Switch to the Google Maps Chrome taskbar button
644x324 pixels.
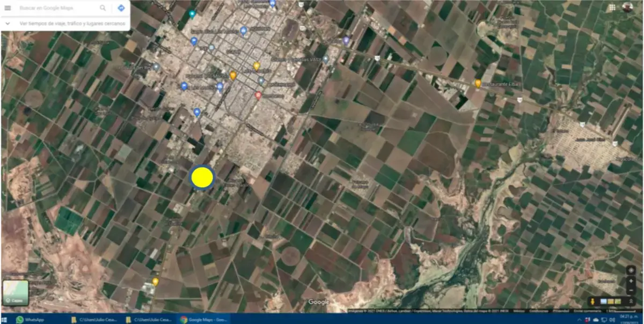click(203, 319)
